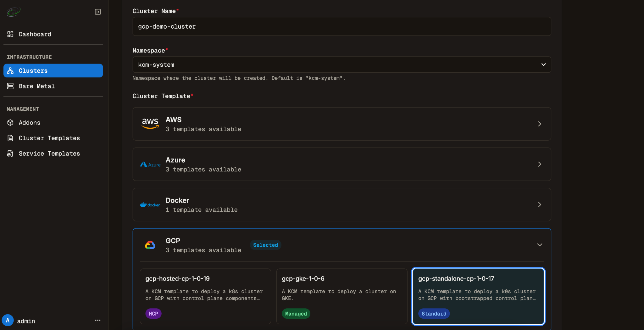Viewport: 644px width, 330px height.
Task: Click the admin avatar icon
Action: 8,321
